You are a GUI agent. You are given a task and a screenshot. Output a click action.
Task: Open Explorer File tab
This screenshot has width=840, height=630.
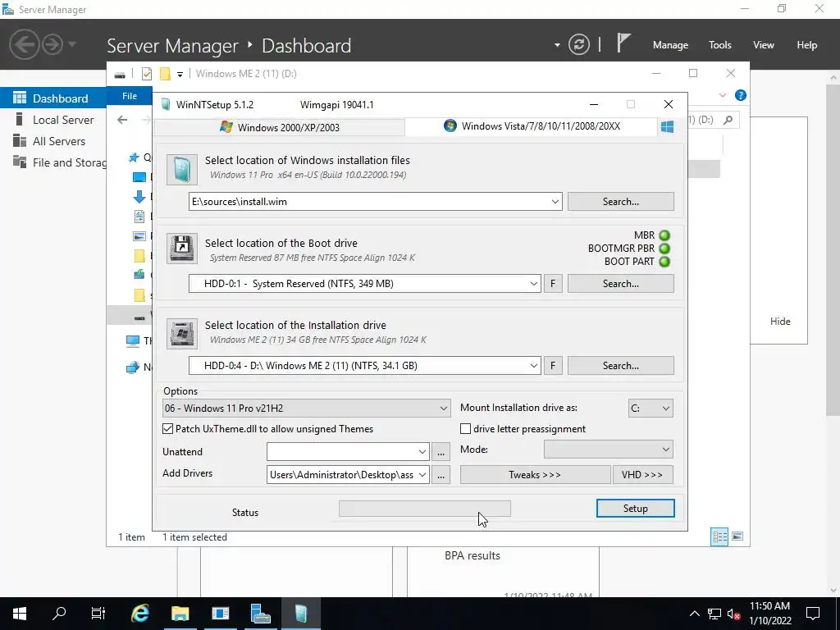coord(130,96)
